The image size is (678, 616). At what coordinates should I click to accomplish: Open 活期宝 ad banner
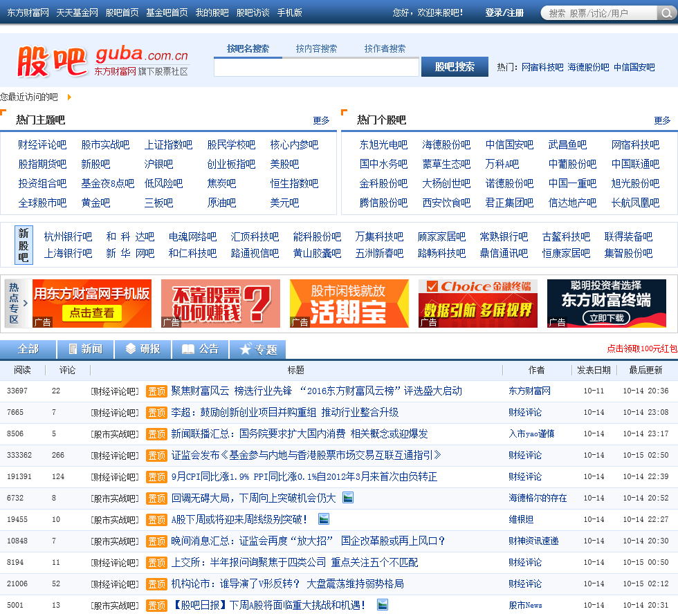point(349,304)
